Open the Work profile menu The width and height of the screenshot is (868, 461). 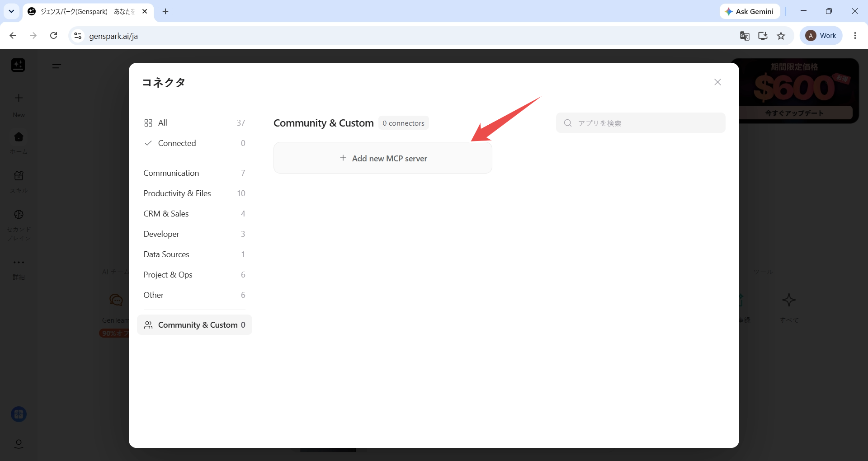coord(821,36)
